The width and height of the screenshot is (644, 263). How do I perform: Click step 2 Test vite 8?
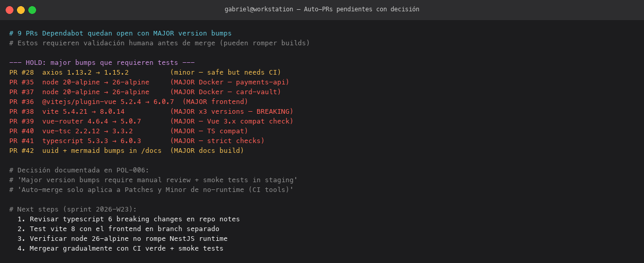[x=118, y=229]
